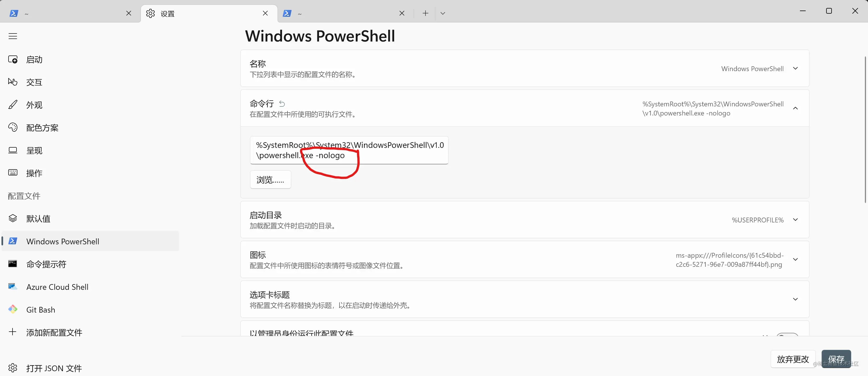
Task: Open the hamburger navigation menu
Action: [13, 36]
